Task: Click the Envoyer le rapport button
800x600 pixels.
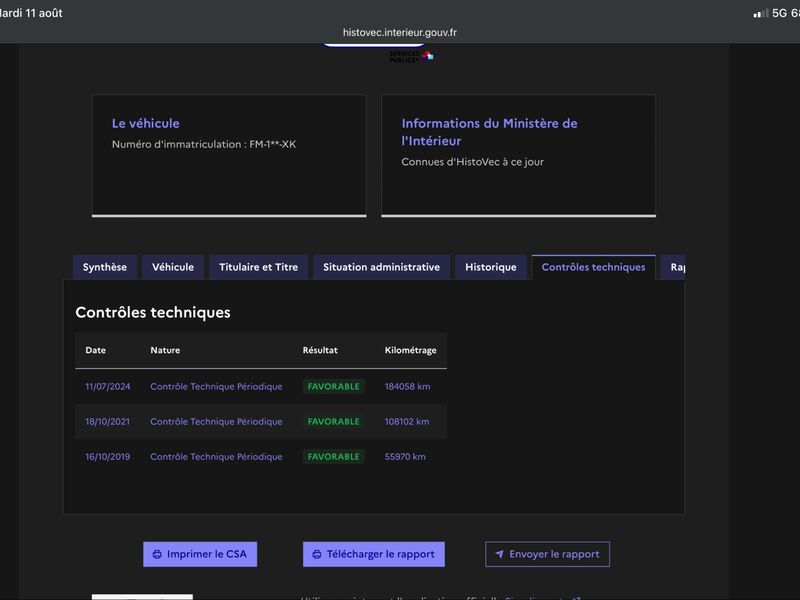Action: [x=547, y=554]
